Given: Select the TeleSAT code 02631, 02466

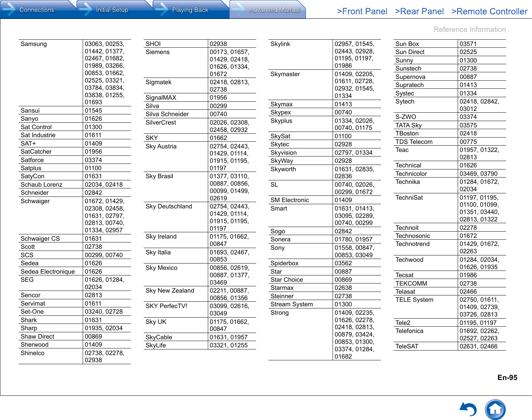Looking at the screenshot, I should pyautogui.click(x=479, y=346).
